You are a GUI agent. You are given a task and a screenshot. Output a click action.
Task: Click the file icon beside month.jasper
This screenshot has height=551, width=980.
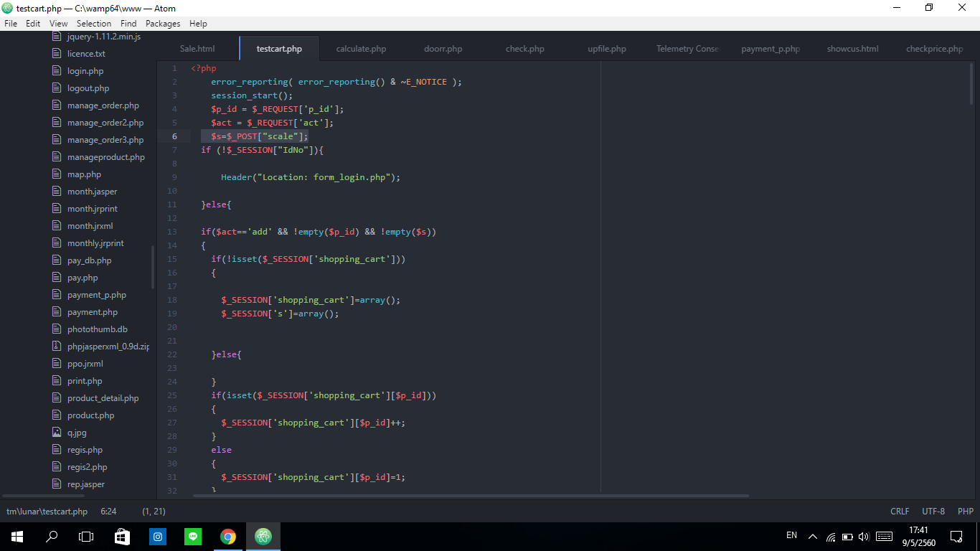tap(57, 192)
